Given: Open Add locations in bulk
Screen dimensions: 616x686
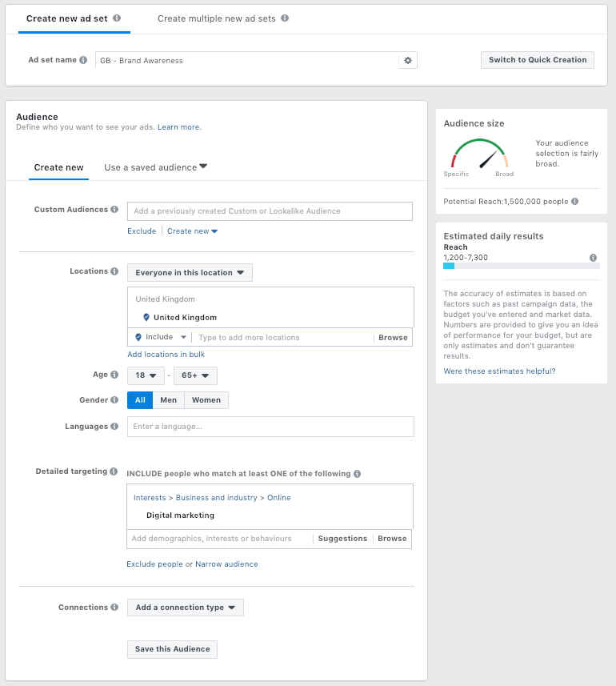Looking at the screenshot, I should tap(166, 354).
